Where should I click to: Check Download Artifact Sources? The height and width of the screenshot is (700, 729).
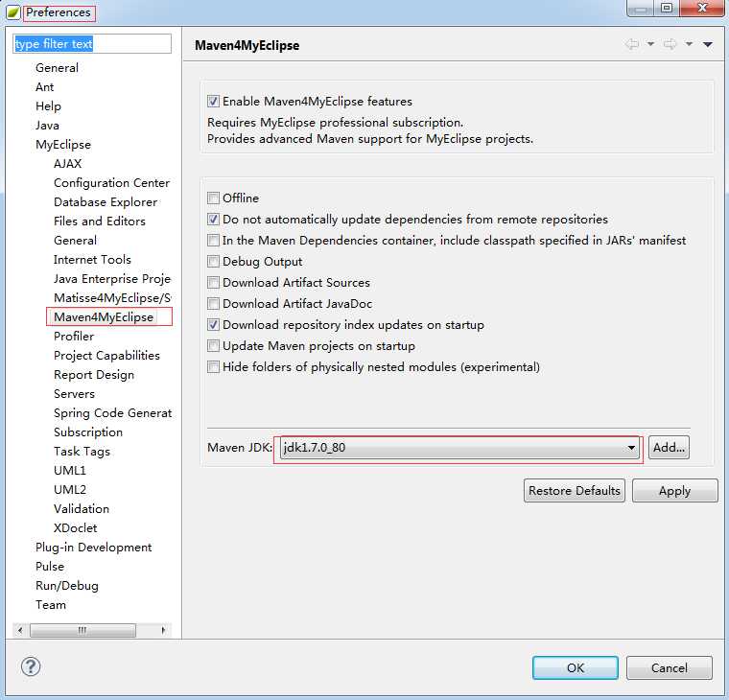[213, 283]
